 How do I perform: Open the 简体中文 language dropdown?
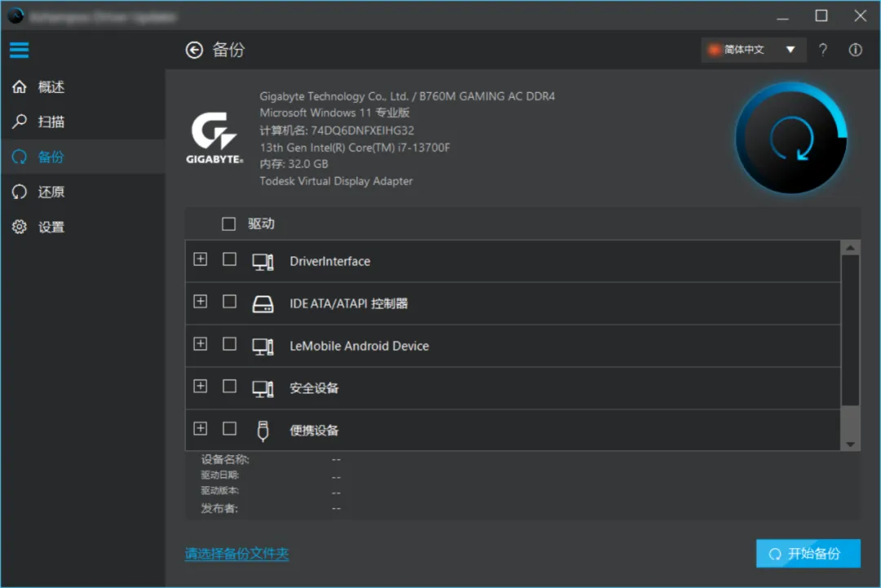(x=754, y=50)
